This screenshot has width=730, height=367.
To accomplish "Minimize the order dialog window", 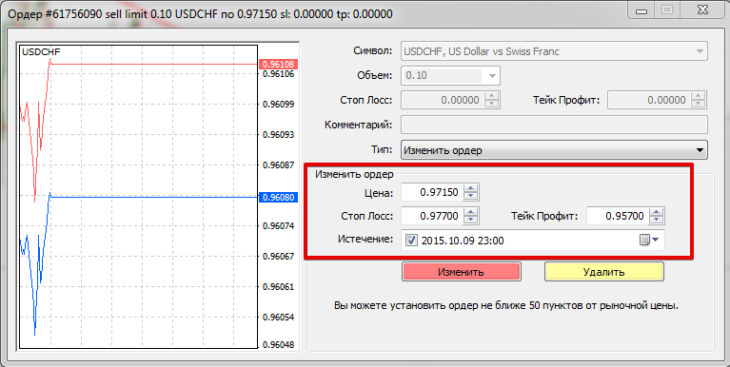I will tap(641, 9).
